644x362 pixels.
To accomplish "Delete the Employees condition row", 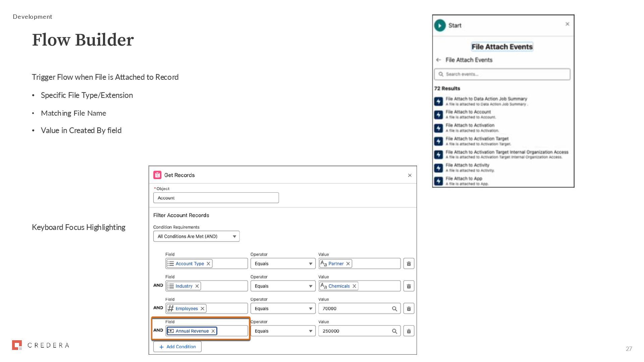I will (x=409, y=309).
